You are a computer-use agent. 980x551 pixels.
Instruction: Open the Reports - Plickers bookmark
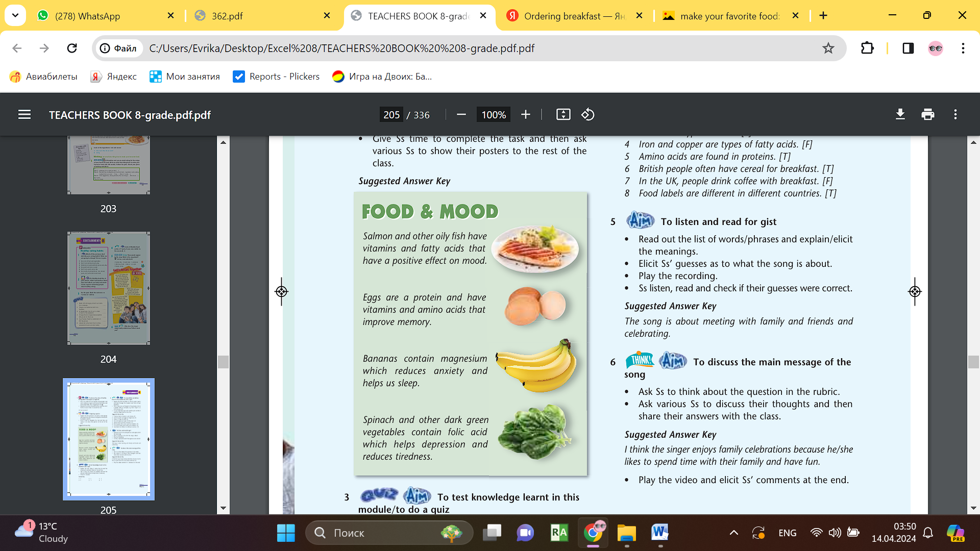coord(276,77)
